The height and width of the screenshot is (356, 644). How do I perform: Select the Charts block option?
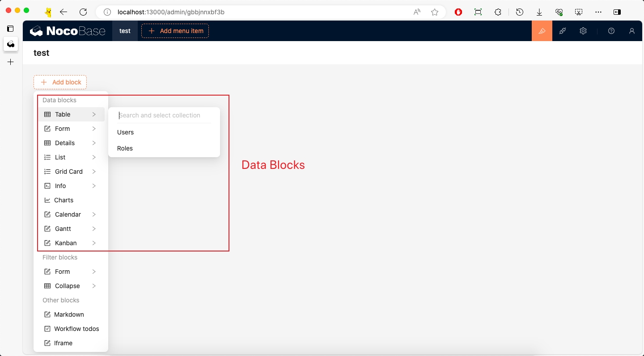click(x=64, y=200)
